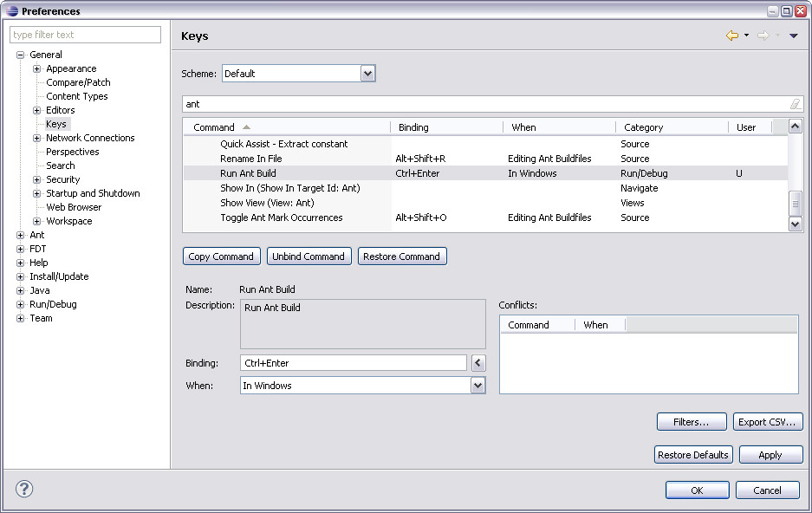Open the Scheme dropdown
This screenshot has height=513, width=812.
pos(367,74)
